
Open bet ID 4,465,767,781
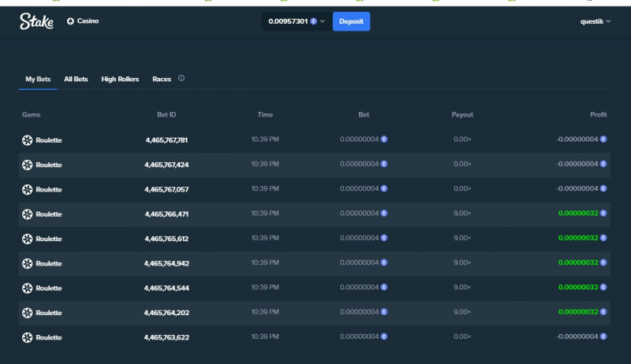tap(166, 140)
